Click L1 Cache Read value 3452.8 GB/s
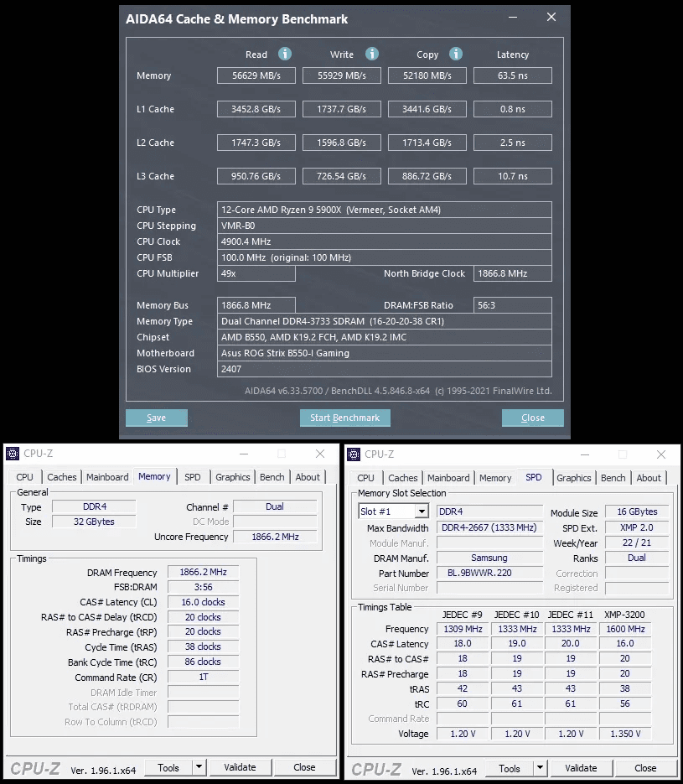Screen dimensions: 683x784 coord(256,109)
